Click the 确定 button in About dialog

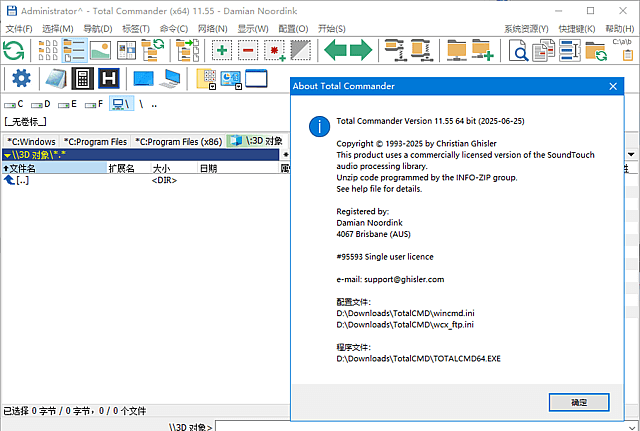(x=579, y=402)
